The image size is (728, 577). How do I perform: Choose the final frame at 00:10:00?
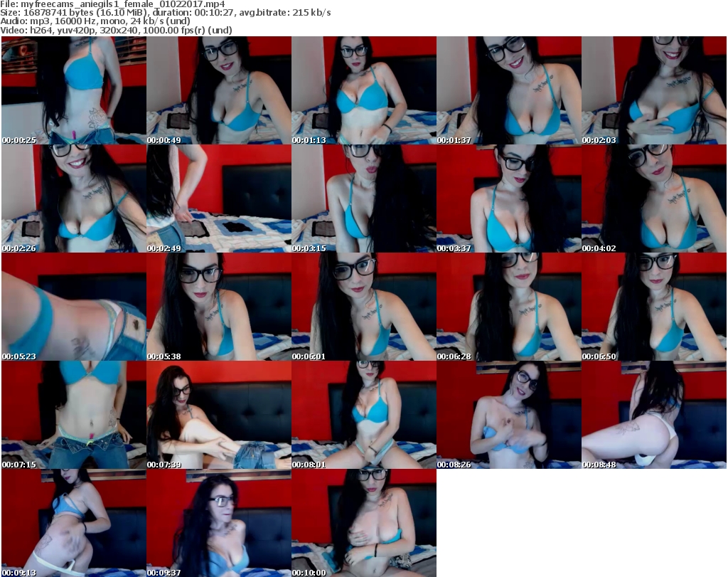click(x=363, y=523)
